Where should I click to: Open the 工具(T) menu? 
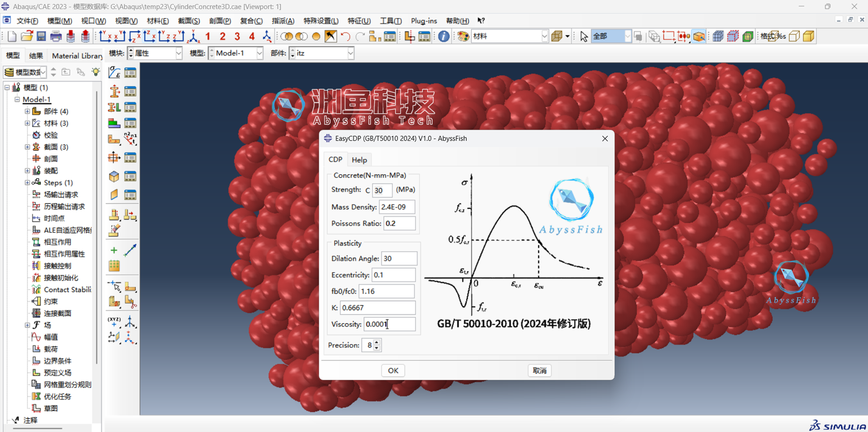tap(391, 21)
